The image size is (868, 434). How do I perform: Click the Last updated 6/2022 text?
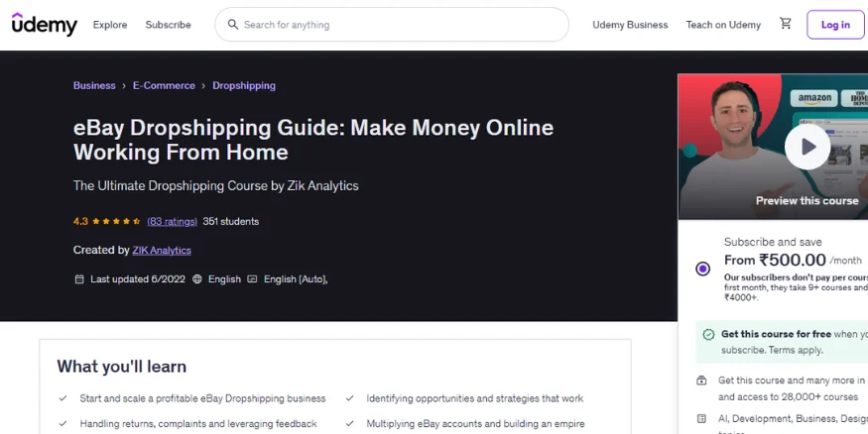pyautogui.click(x=138, y=279)
